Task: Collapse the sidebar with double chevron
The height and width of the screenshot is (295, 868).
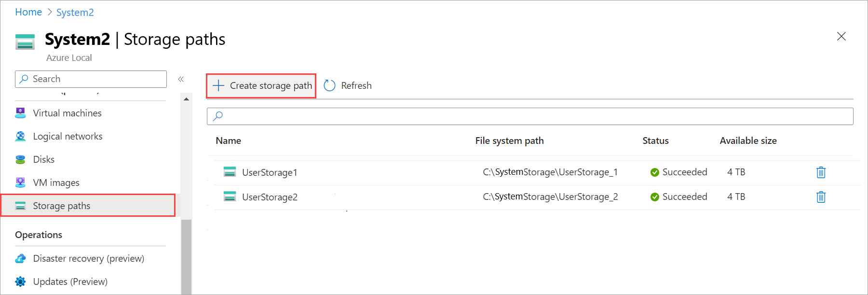Action: [x=181, y=79]
